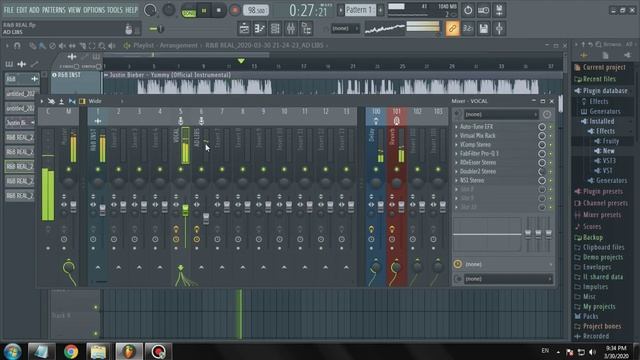Open the mixer input (none) dropdown at top
640x360 pixels.
click(501, 115)
